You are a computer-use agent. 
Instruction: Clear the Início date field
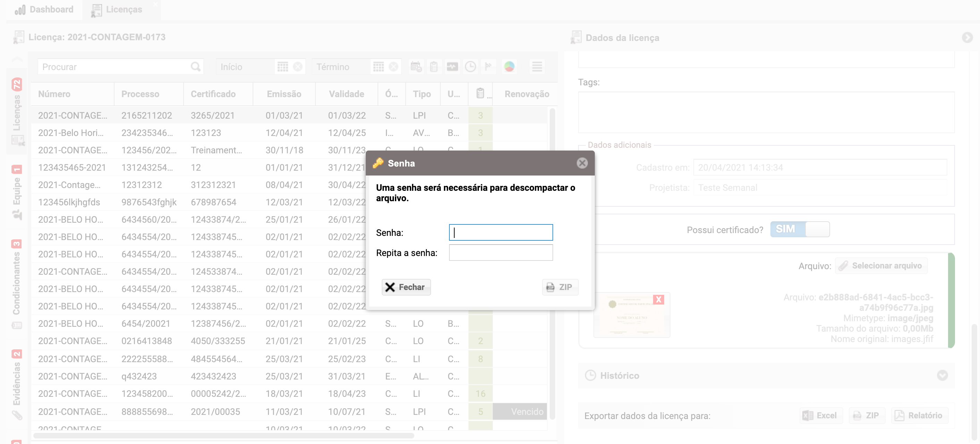pyautogui.click(x=298, y=67)
